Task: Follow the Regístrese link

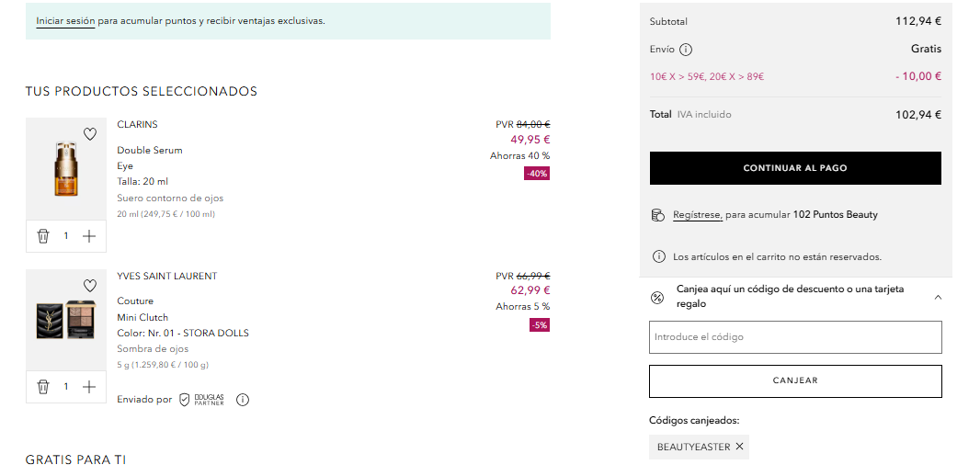Action: click(697, 215)
